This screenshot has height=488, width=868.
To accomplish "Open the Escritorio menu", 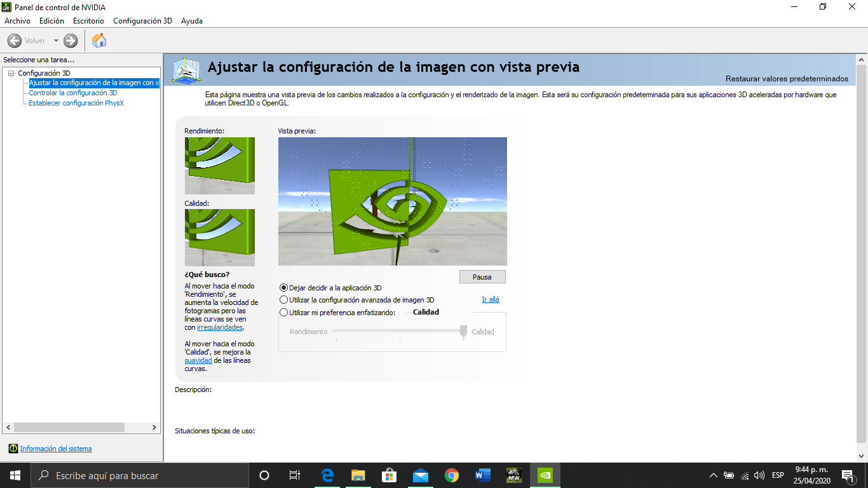I will coord(88,21).
